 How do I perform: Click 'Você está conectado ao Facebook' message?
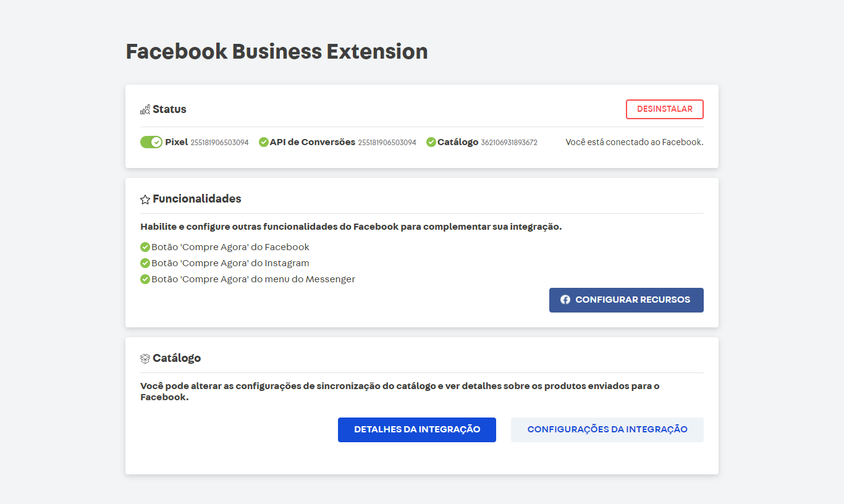click(634, 142)
